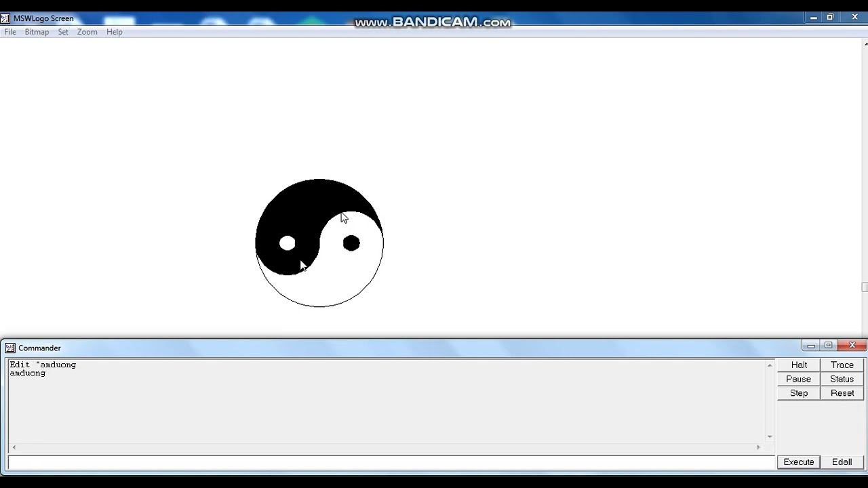Select the 'Edit "amduong' history line
Screen dimensions: 868x488
pos(43,365)
